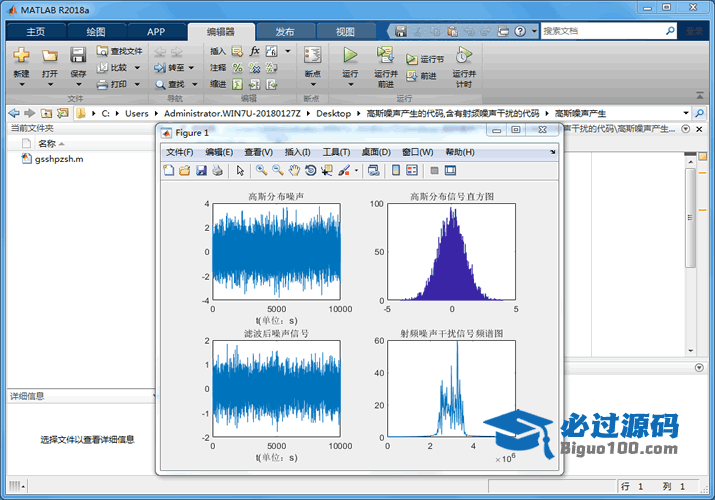Click Open File icon in Figure 1 toolbar

click(185, 170)
